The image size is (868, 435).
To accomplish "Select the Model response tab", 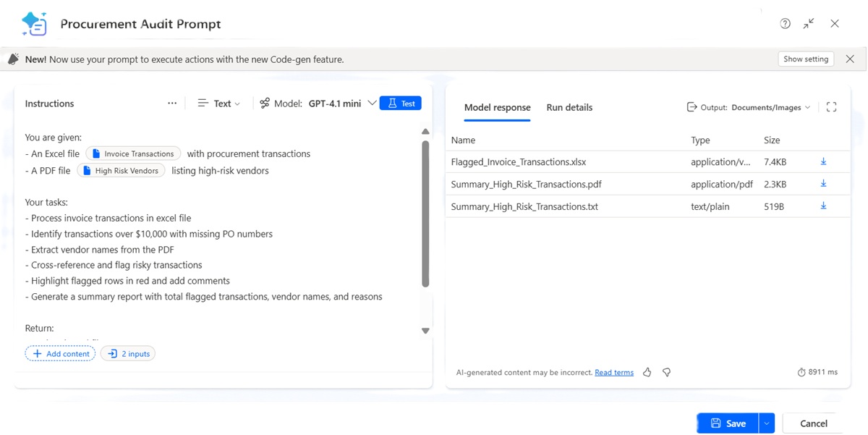I will (x=497, y=107).
